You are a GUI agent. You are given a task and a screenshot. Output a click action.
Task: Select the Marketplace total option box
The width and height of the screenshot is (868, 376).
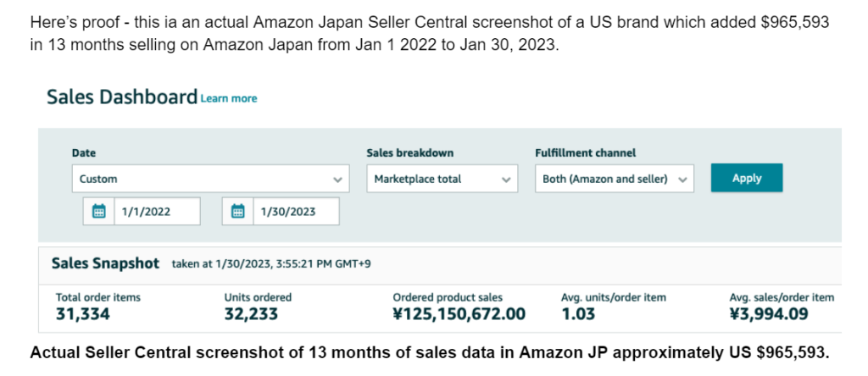coord(442,179)
